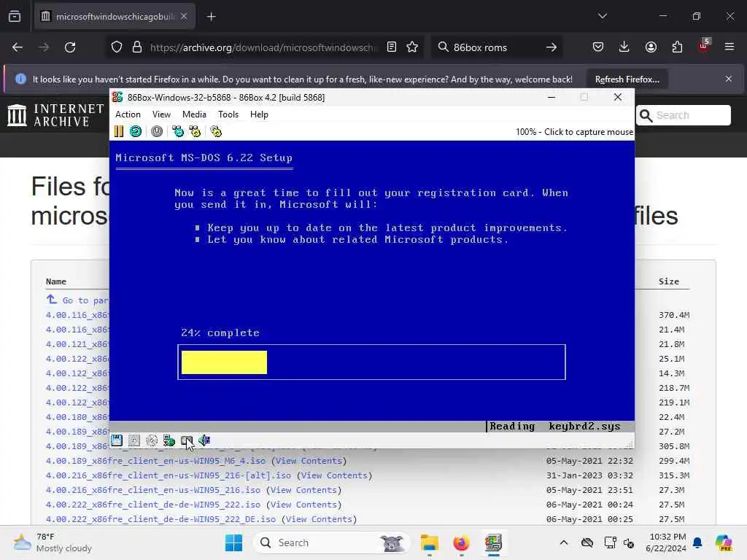
Task: List all Firefox tabs dropdown arrow
Action: click(x=603, y=17)
